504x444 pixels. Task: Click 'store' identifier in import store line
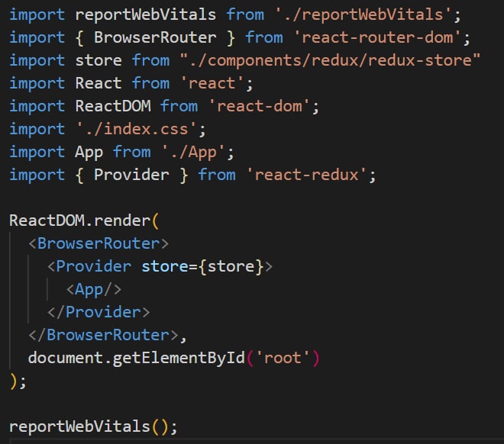pos(99,60)
